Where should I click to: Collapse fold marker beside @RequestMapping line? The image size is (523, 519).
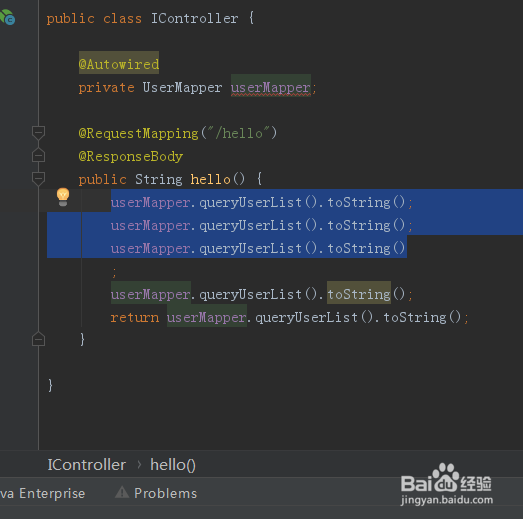pos(38,133)
